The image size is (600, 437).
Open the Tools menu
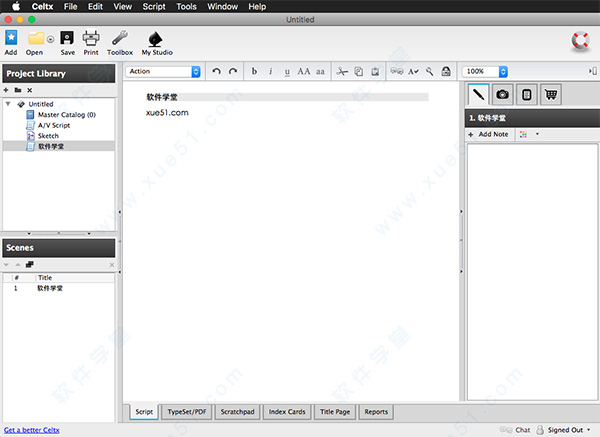coord(186,7)
